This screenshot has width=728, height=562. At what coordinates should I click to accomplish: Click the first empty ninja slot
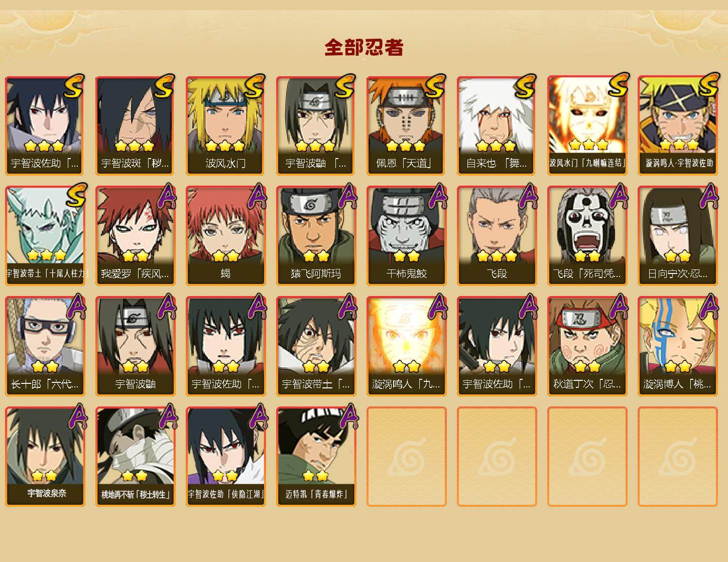coord(406,457)
